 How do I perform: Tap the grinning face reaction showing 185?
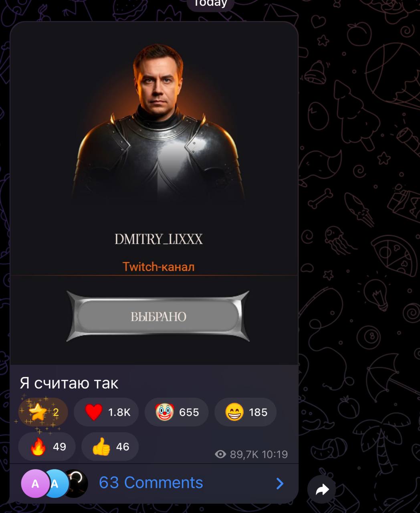(x=246, y=412)
